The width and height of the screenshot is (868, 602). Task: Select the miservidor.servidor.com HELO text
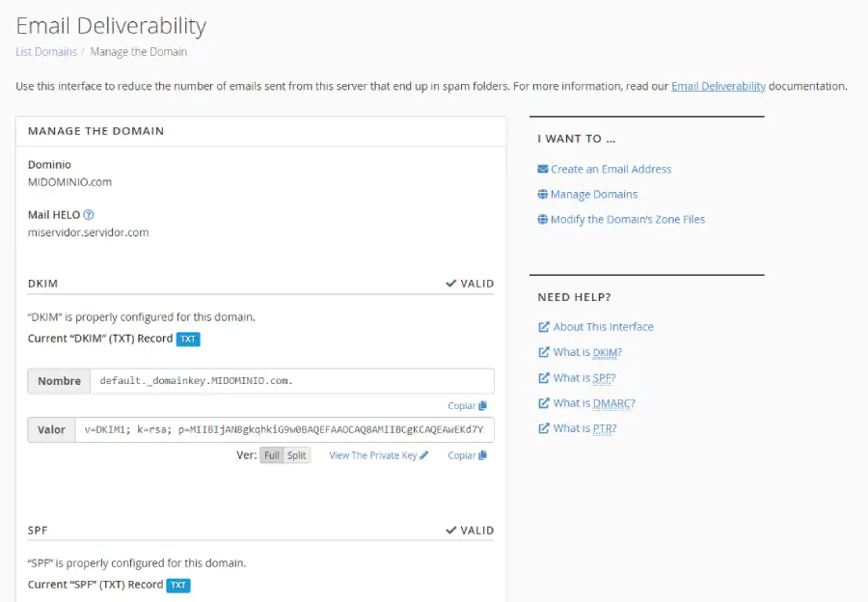pos(88,233)
